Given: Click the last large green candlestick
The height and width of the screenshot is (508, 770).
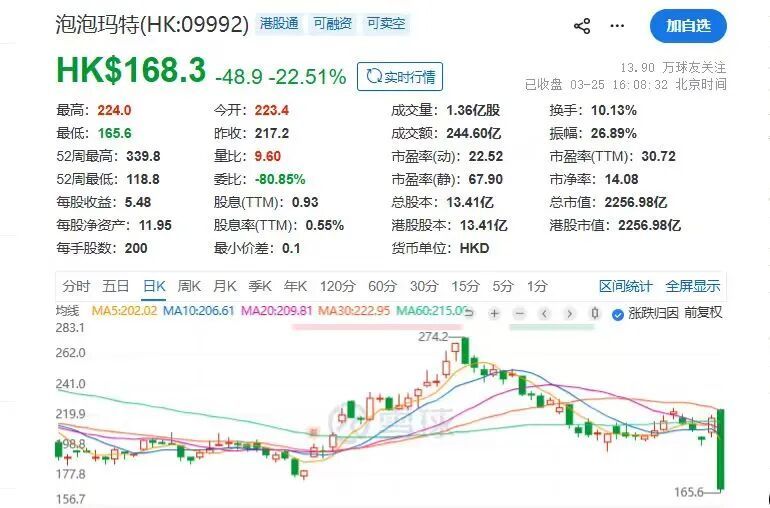Looking at the screenshot, I should 720,449.
